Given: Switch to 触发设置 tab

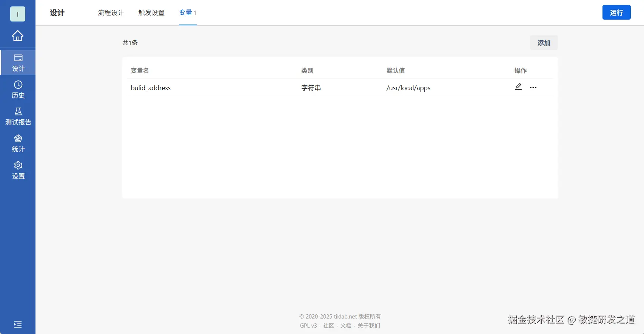Looking at the screenshot, I should tap(151, 13).
